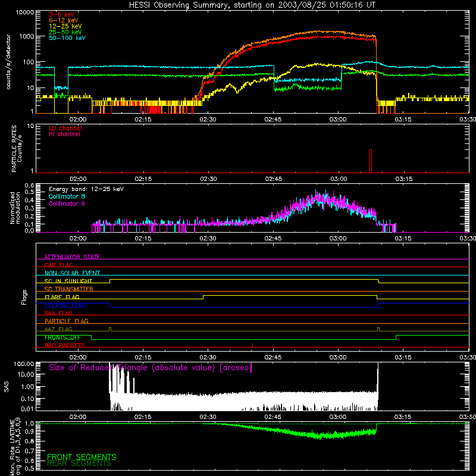Viewport: 476px width, 476px height.
Task: Select the 6-12 keV legend label
Action: 64,20
